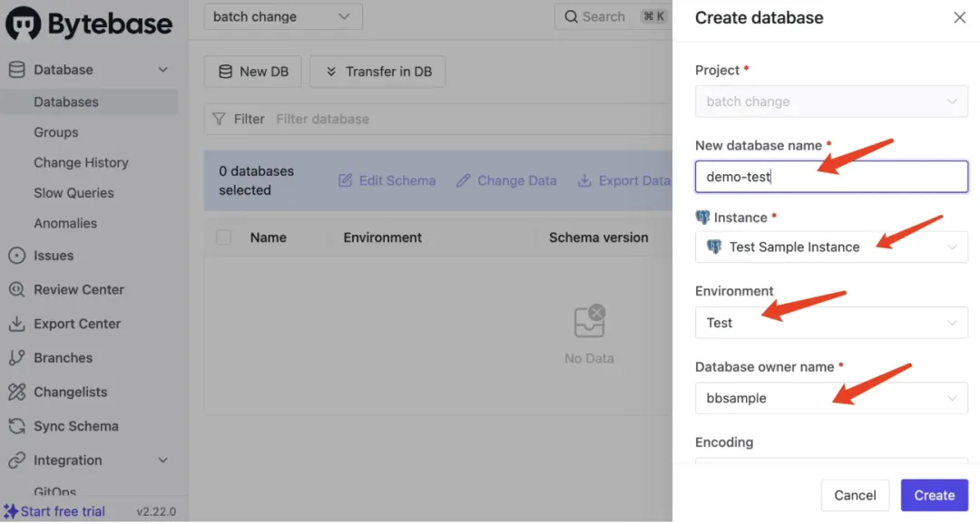The image size is (980, 524).
Task: Close the Create database panel
Action: (x=959, y=17)
